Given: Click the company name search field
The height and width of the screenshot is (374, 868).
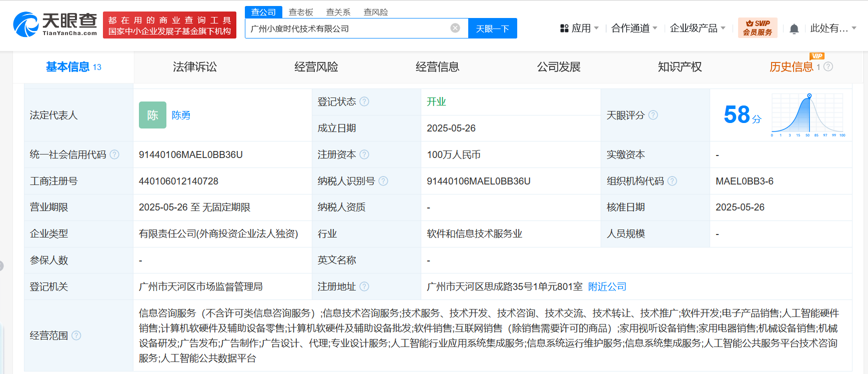Looking at the screenshot, I should pyautogui.click(x=347, y=28).
